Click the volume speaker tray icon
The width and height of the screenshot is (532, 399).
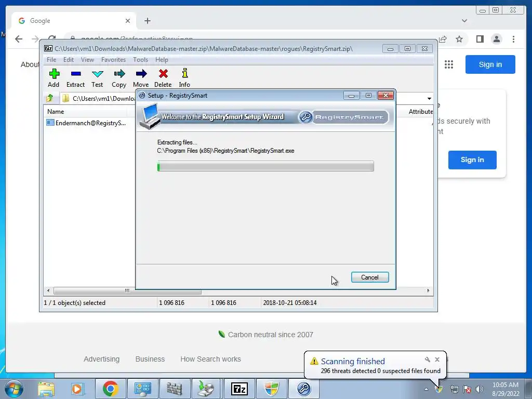point(480,389)
